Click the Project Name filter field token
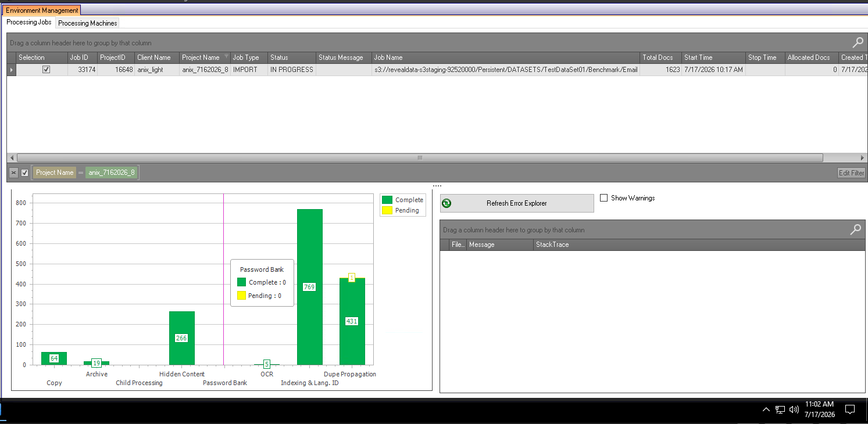Viewport: 868px width, 424px height. point(55,173)
